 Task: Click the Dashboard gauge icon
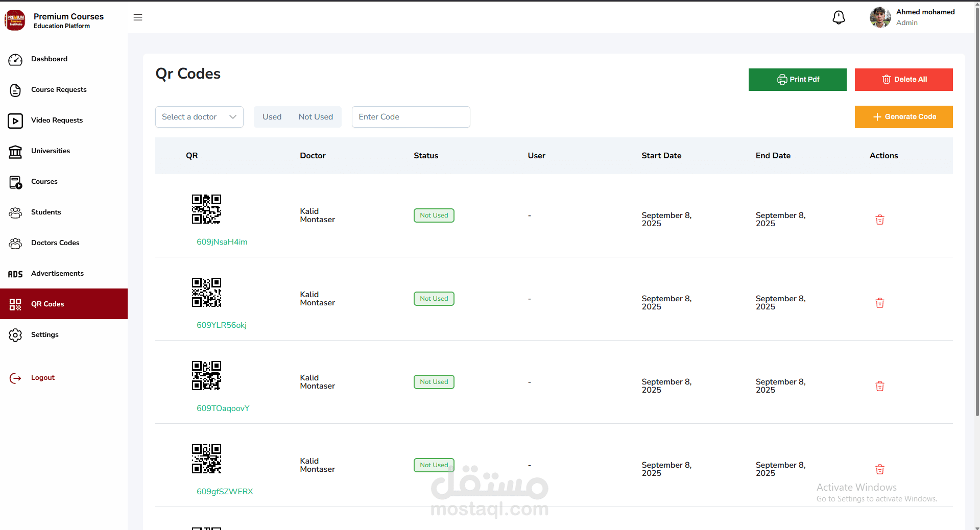pyautogui.click(x=15, y=60)
